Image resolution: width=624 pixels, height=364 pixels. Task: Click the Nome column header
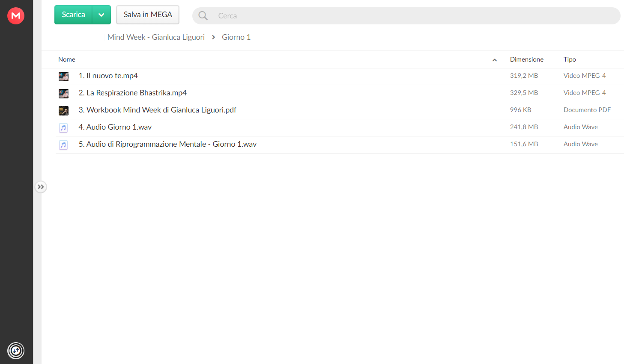[x=67, y=59]
